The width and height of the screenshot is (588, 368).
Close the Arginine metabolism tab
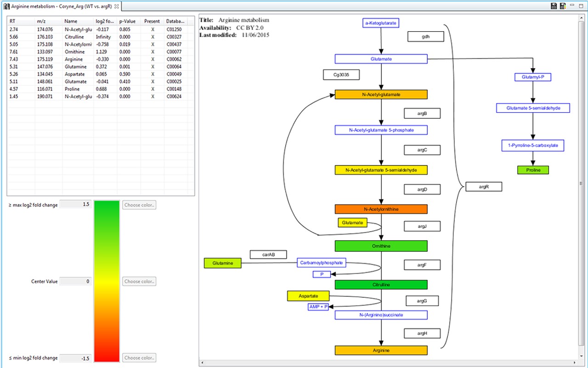pyautogui.click(x=116, y=6)
